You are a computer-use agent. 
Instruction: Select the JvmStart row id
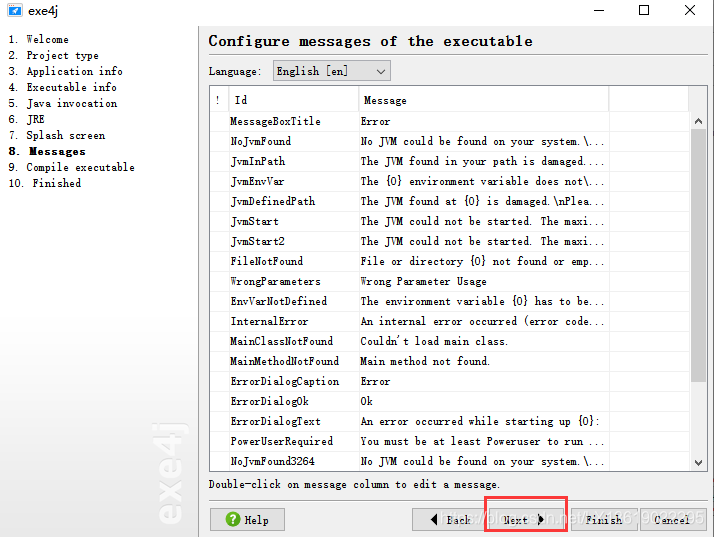255,222
